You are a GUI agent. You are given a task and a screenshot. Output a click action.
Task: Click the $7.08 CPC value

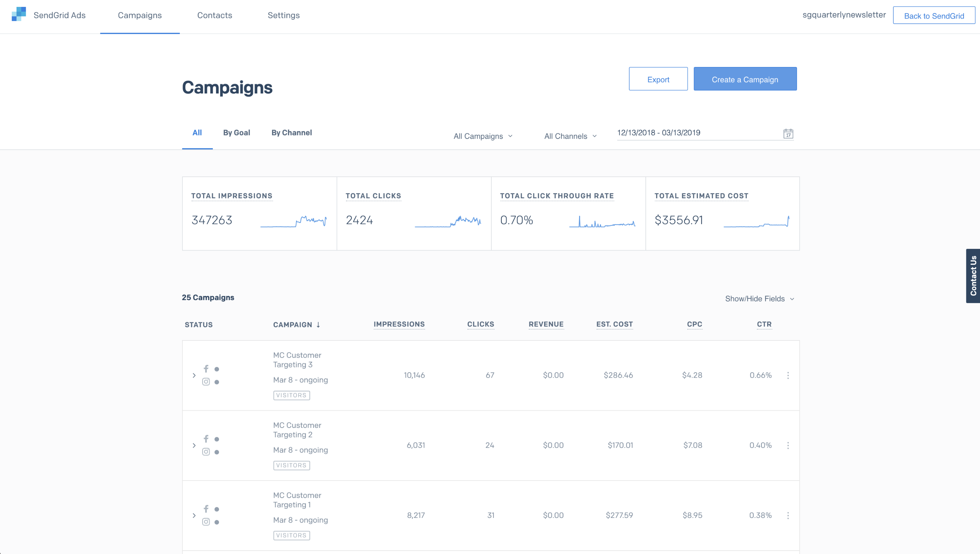pyautogui.click(x=693, y=445)
